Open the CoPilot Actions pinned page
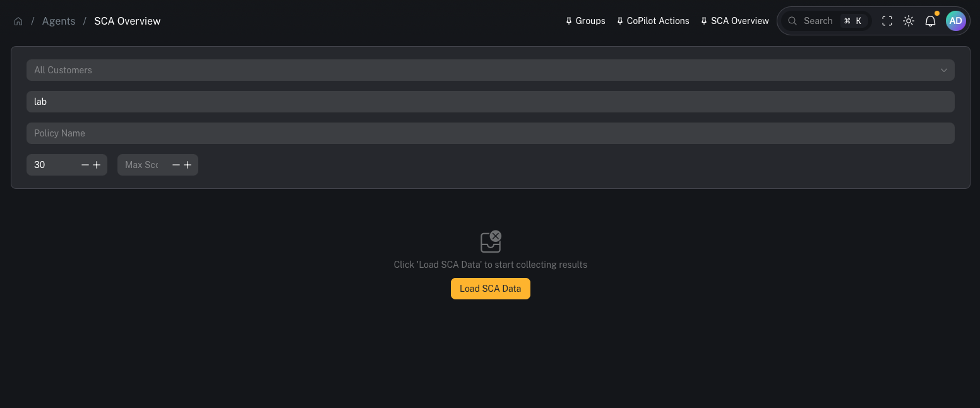This screenshot has height=408, width=980. pyautogui.click(x=658, y=21)
